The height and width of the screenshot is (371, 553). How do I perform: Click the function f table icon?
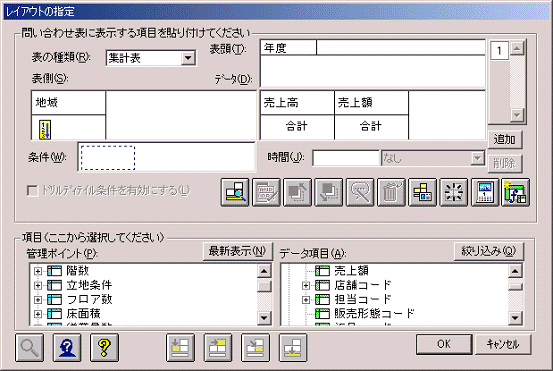click(516, 192)
